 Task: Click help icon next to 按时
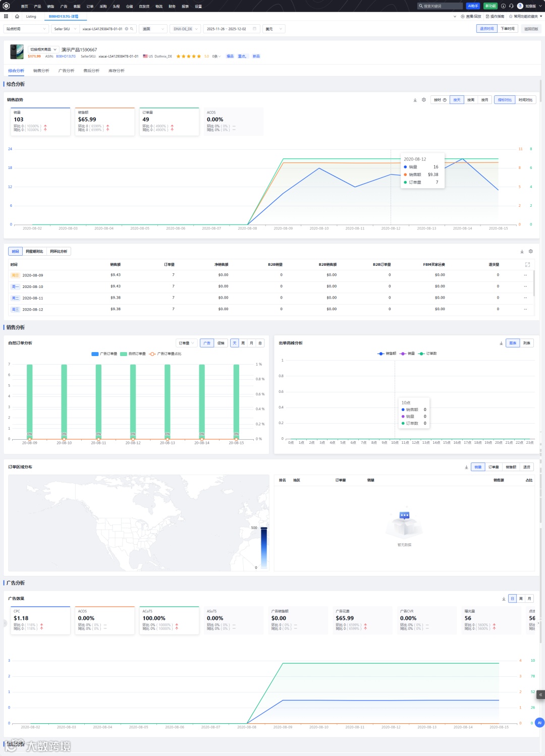(445, 100)
